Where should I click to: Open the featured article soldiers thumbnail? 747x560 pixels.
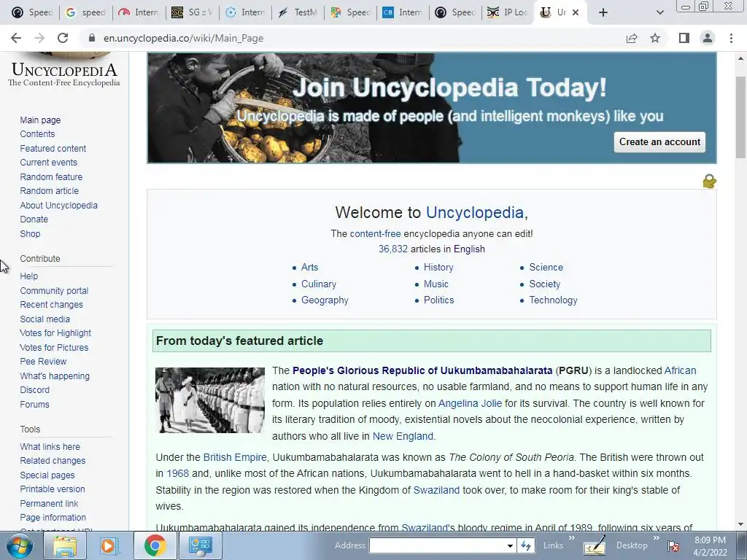pos(209,400)
